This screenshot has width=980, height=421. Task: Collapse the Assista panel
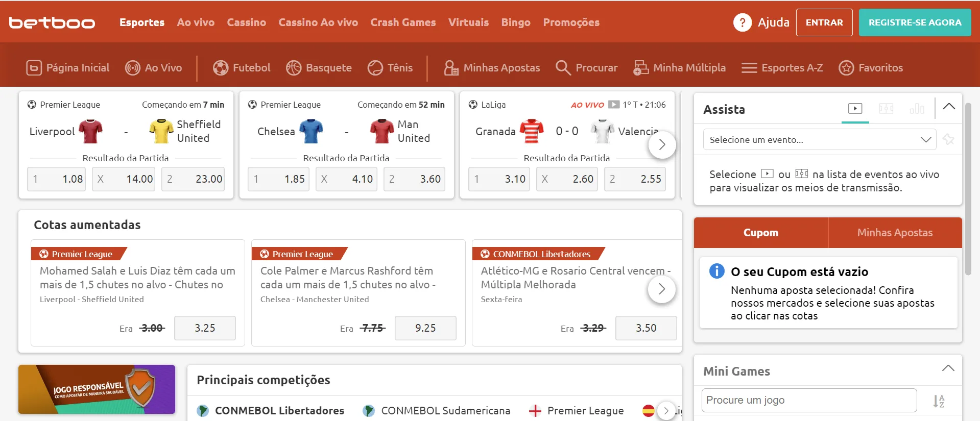(x=949, y=107)
